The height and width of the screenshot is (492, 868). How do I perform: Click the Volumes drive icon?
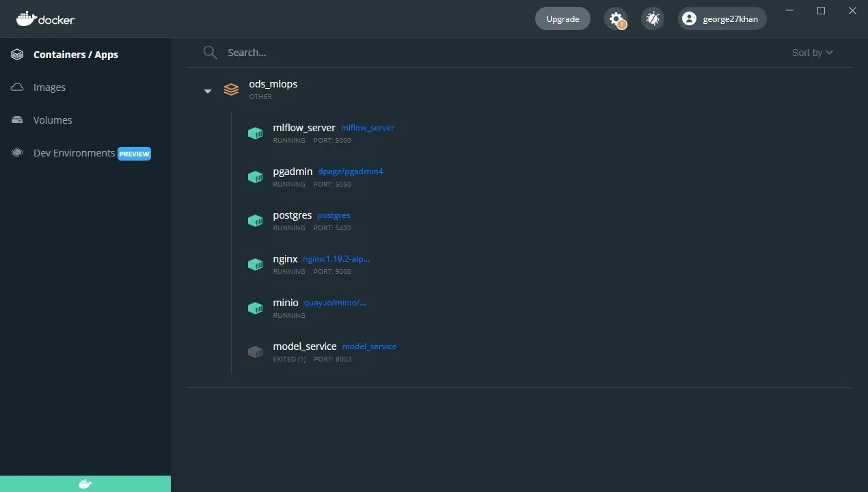(x=18, y=120)
